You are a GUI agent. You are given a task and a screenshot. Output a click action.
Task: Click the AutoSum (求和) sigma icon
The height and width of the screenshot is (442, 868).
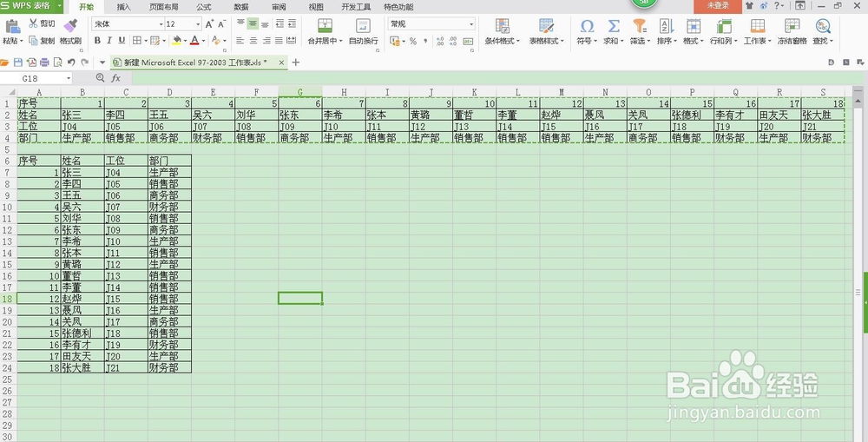click(x=614, y=26)
